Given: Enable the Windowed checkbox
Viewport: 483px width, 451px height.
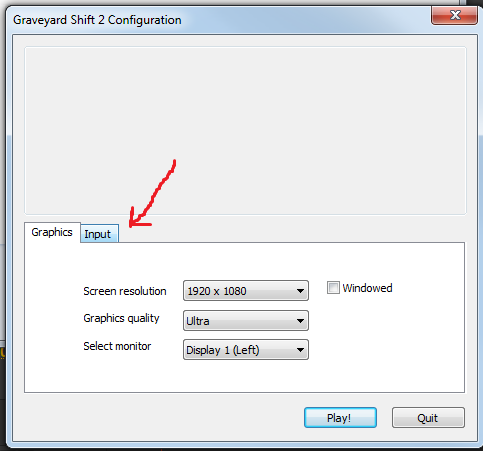Looking at the screenshot, I should [333, 287].
